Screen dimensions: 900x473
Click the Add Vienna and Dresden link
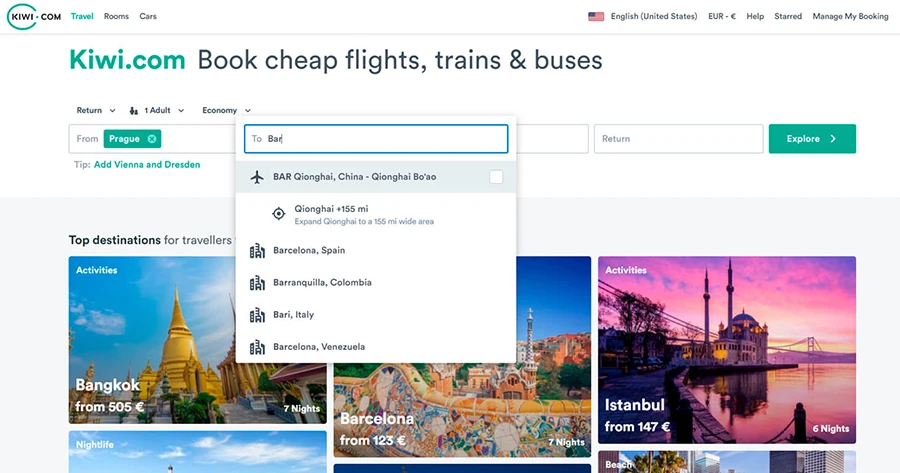[147, 164]
